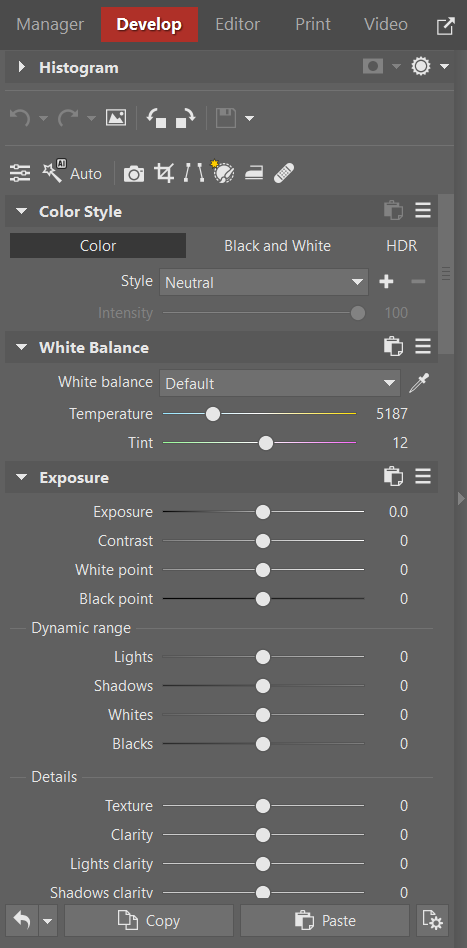Open the Color Style section menu
Image resolution: width=467 pixels, height=948 pixels.
click(423, 210)
